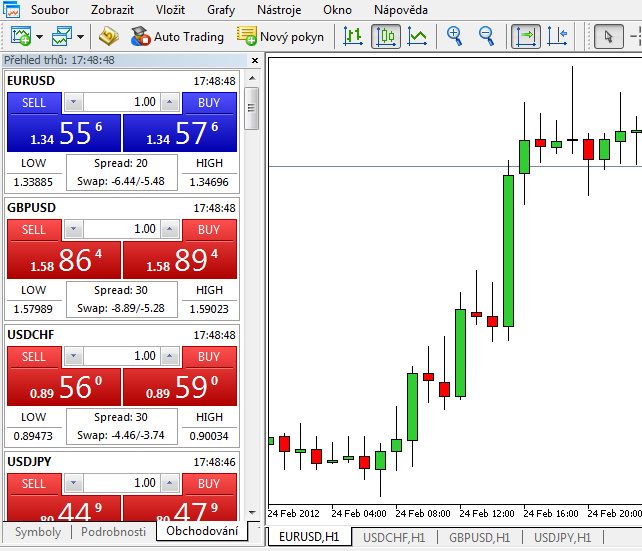
Task: Click USDCHF SELL button
Action: (34, 356)
